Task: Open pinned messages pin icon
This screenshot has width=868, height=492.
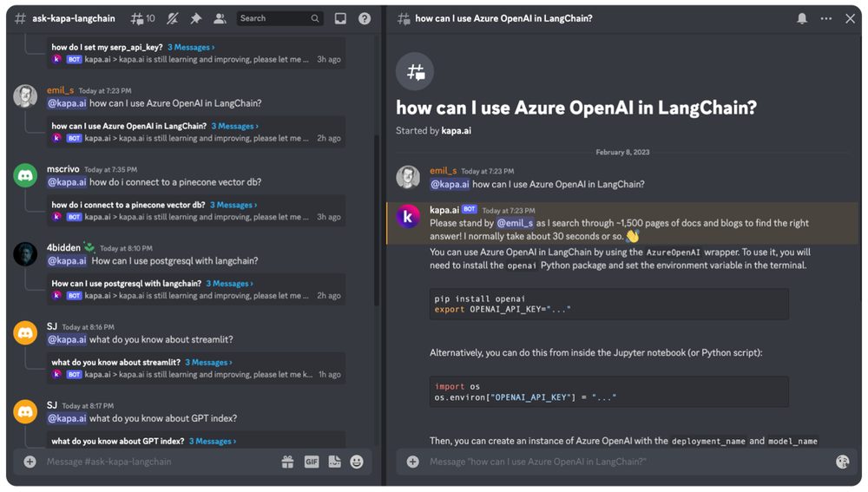Action: [195, 18]
